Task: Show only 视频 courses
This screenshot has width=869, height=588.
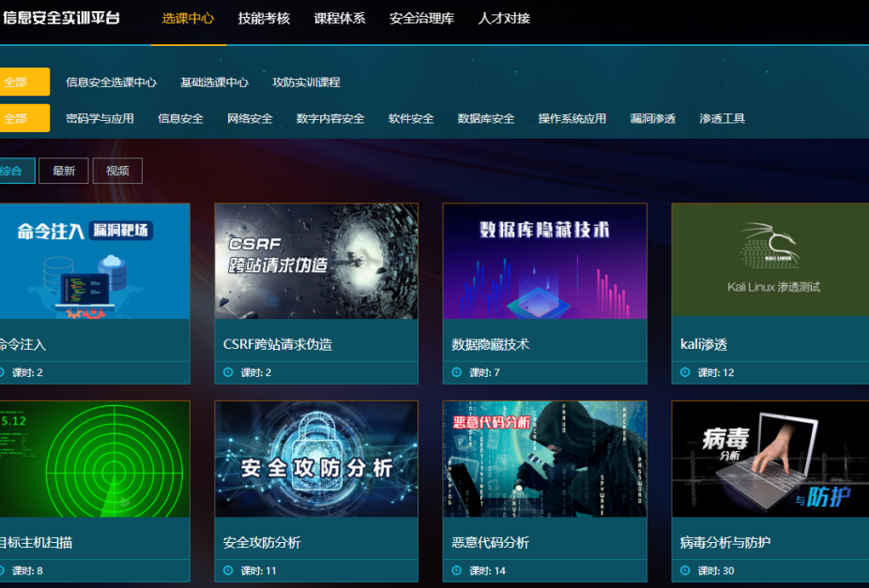Action: pos(117,171)
